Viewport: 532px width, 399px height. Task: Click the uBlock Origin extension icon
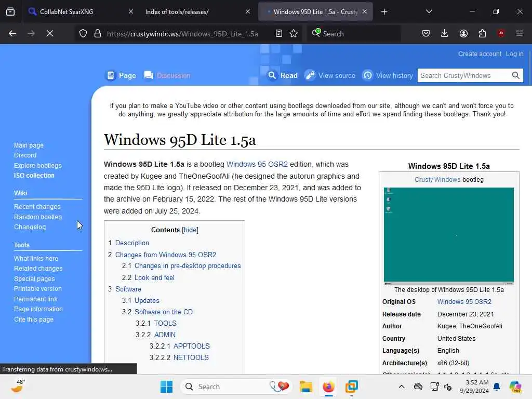click(501, 33)
